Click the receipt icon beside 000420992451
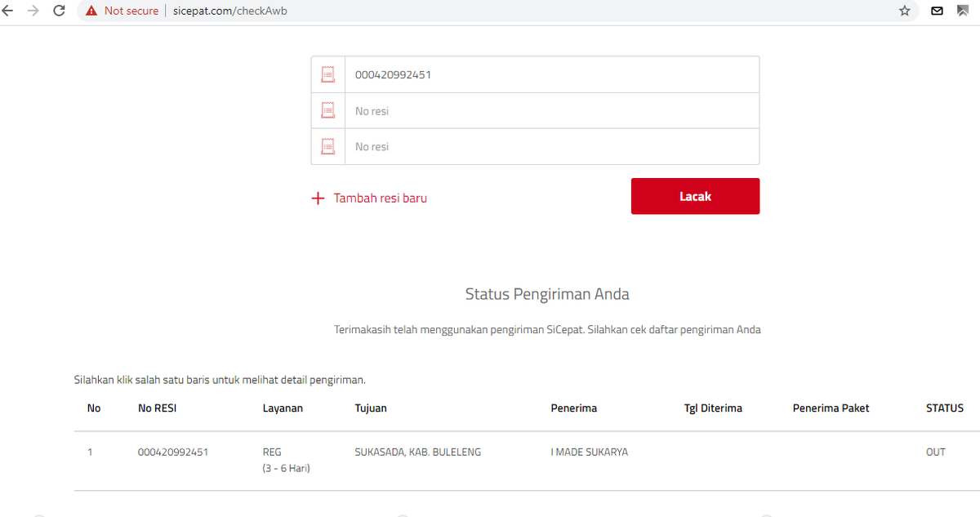The height and width of the screenshot is (517, 980). [327, 74]
